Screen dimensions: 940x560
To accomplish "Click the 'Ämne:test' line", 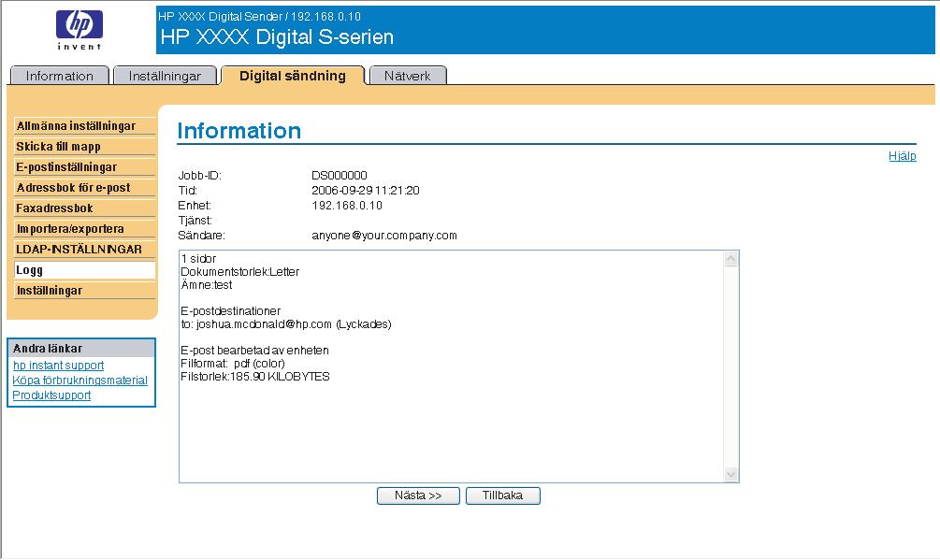I will click(206, 285).
